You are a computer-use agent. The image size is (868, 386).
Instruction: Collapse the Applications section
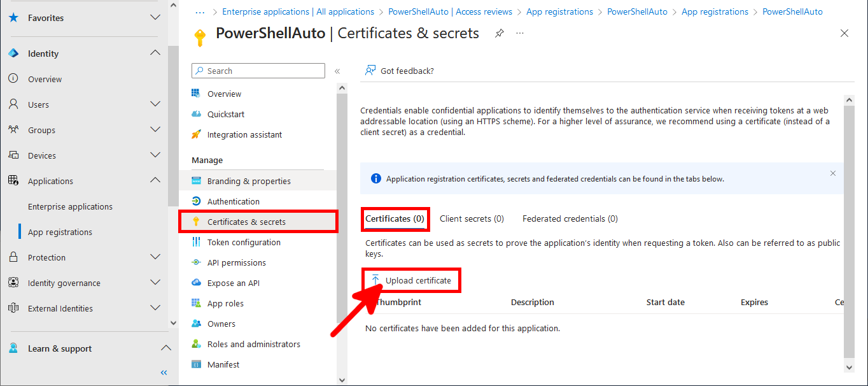(155, 181)
